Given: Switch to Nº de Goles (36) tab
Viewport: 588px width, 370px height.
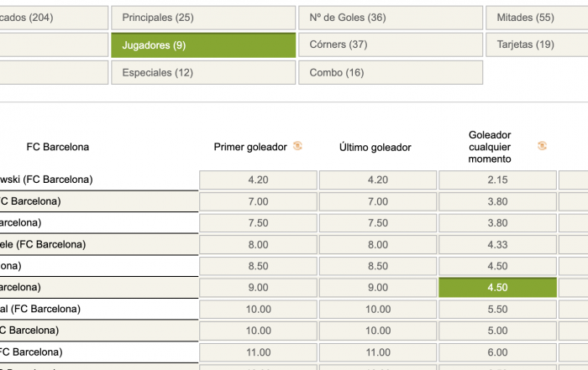Looking at the screenshot, I should coord(391,18).
